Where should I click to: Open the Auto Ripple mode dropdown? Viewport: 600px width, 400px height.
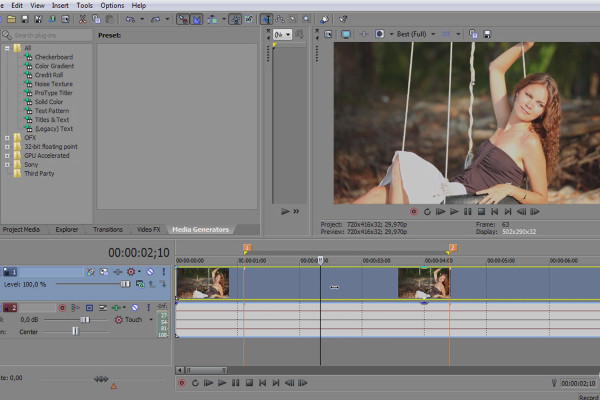(x=224, y=19)
